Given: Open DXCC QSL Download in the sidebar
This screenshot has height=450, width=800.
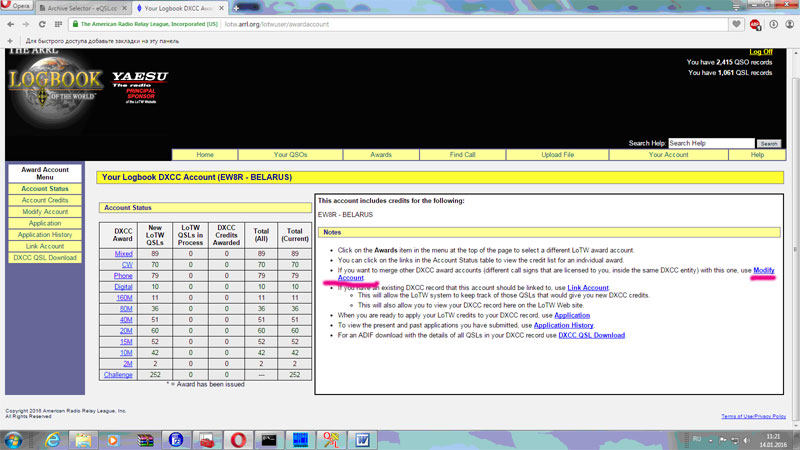Looking at the screenshot, I should tap(45, 257).
